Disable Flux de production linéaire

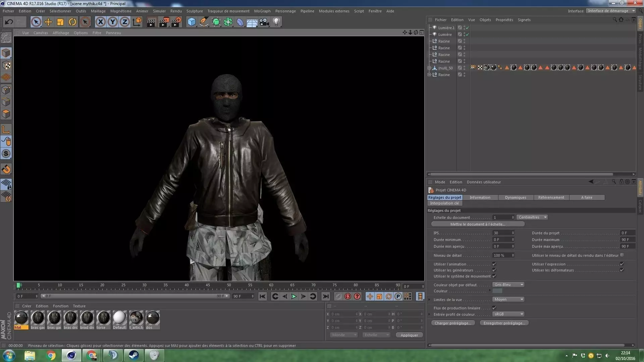coord(494,308)
